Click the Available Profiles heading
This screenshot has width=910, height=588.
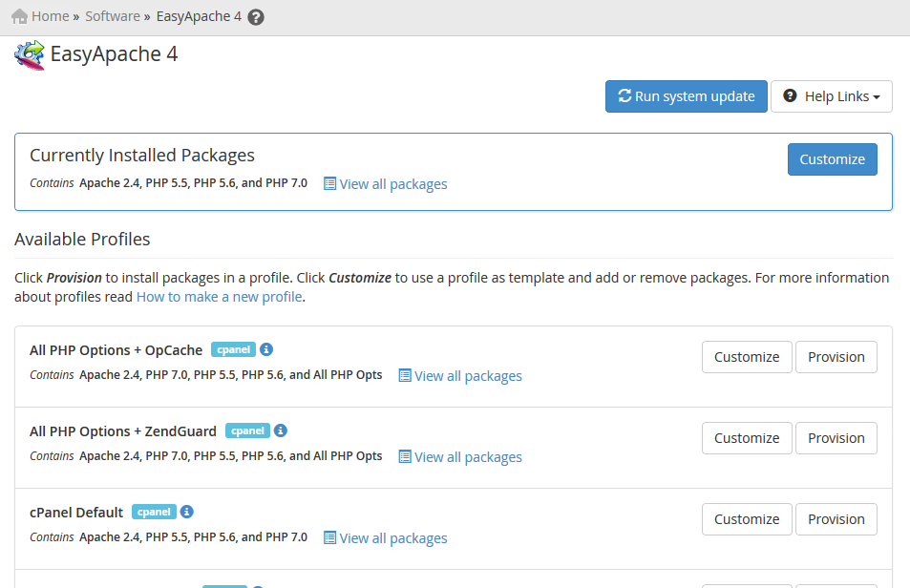coord(82,240)
